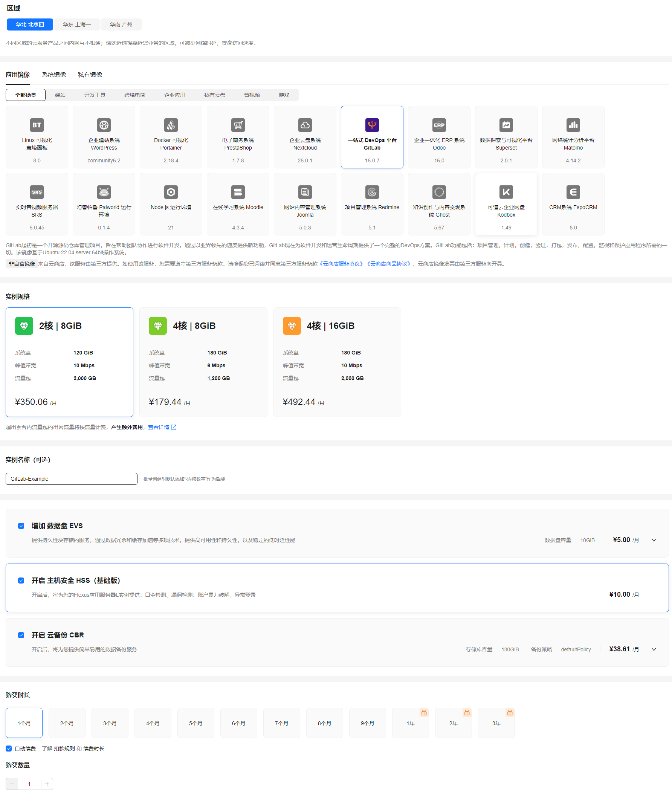
Task: Select the Superset visualization icon
Action: point(506,125)
